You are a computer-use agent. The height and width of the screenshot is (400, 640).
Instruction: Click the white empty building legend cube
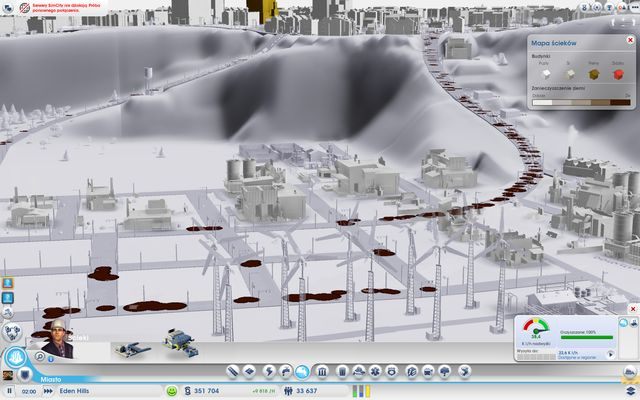coord(546,74)
